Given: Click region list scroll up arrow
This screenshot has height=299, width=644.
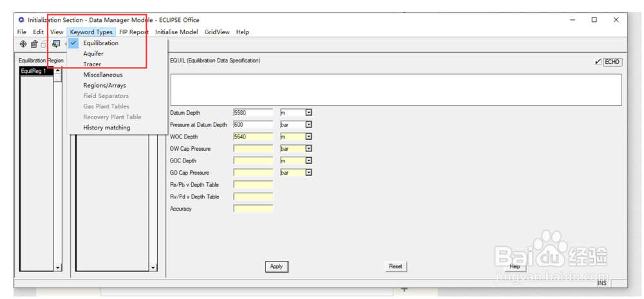Looking at the screenshot, I should 57,71.
